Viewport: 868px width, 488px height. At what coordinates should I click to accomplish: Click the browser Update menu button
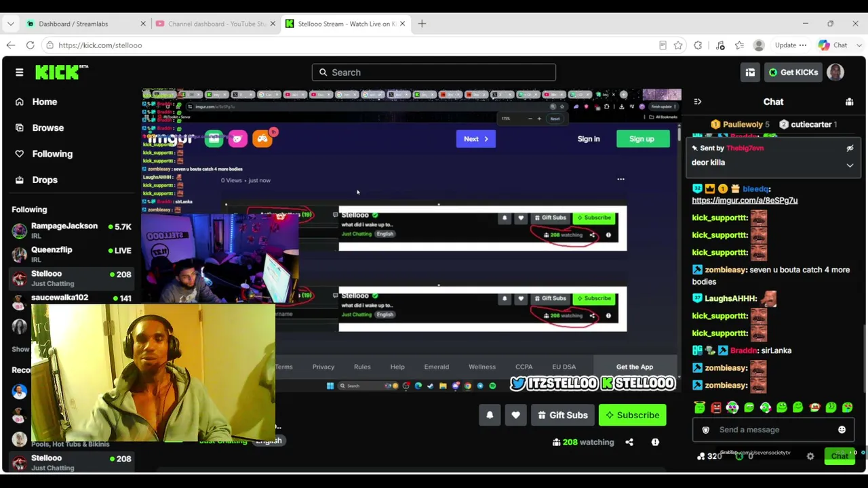point(790,45)
